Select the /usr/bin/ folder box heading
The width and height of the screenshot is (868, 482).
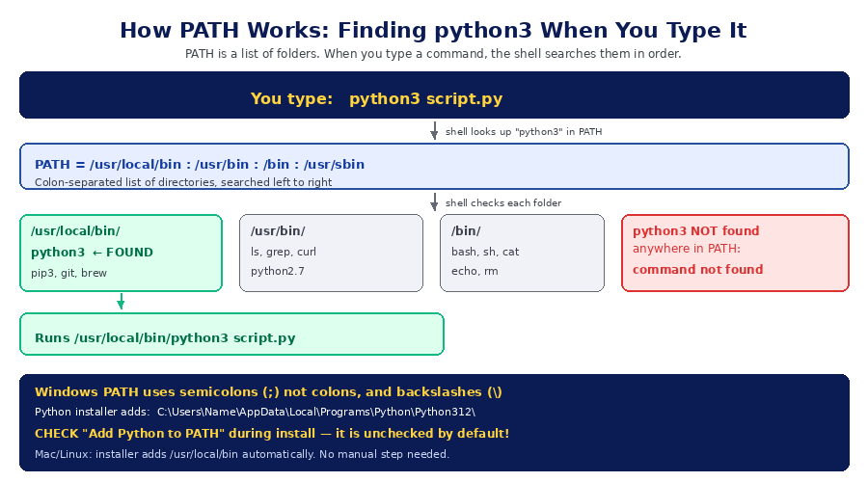[278, 230]
